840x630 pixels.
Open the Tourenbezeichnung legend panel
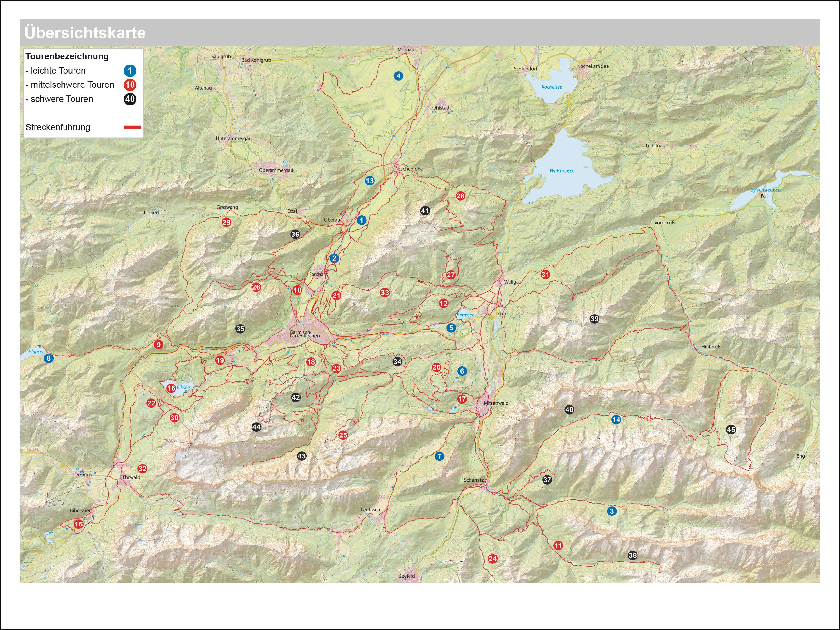(67, 56)
